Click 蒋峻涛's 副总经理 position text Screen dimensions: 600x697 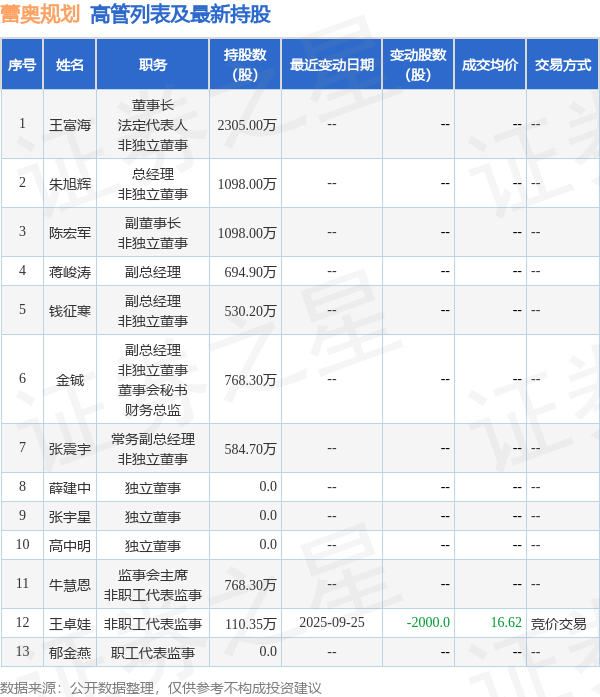pos(153,272)
